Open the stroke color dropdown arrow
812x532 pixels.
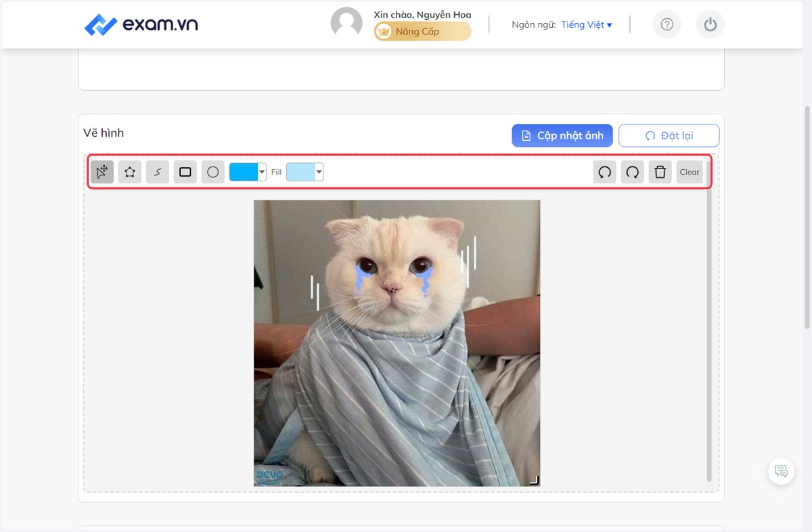pos(262,172)
